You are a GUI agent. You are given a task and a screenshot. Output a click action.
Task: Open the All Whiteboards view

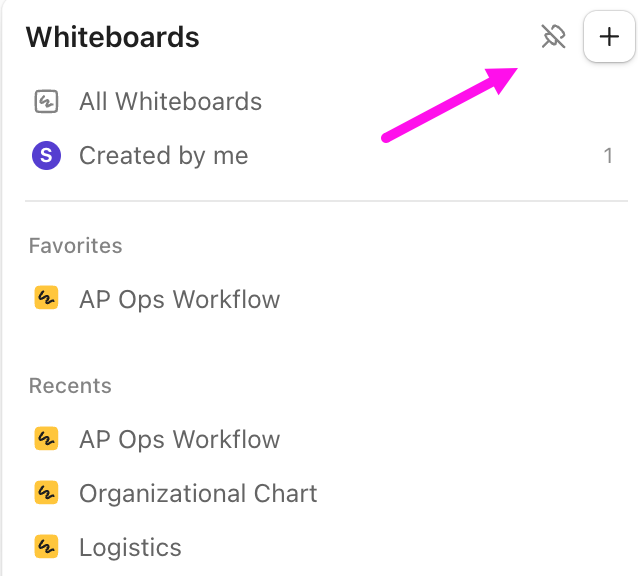click(x=170, y=102)
